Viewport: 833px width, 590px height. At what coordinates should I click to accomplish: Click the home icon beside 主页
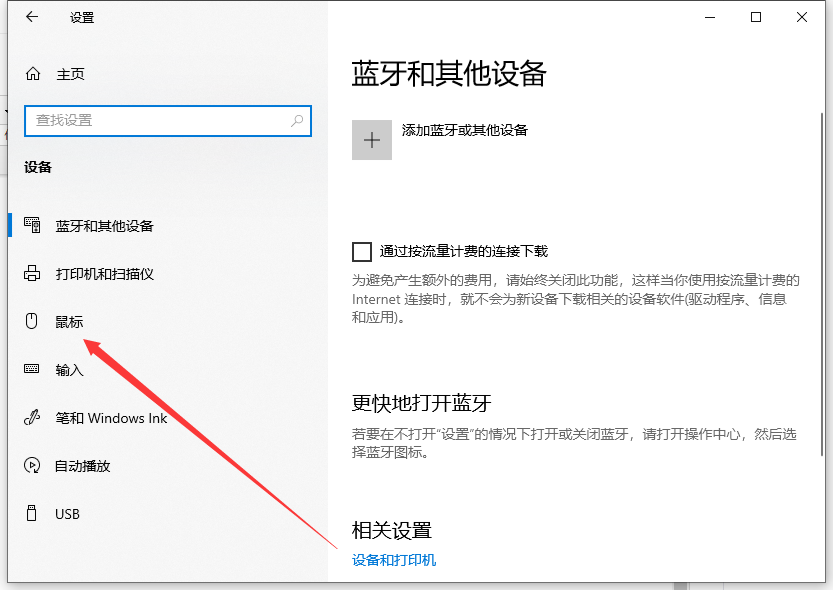[x=33, y=74]
